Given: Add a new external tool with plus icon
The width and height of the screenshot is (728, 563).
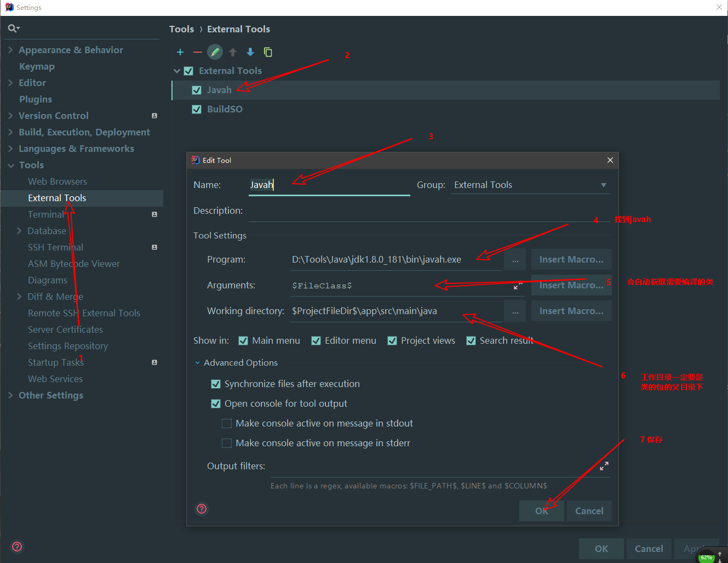Looking at the screenshot, I should [180, 52].
